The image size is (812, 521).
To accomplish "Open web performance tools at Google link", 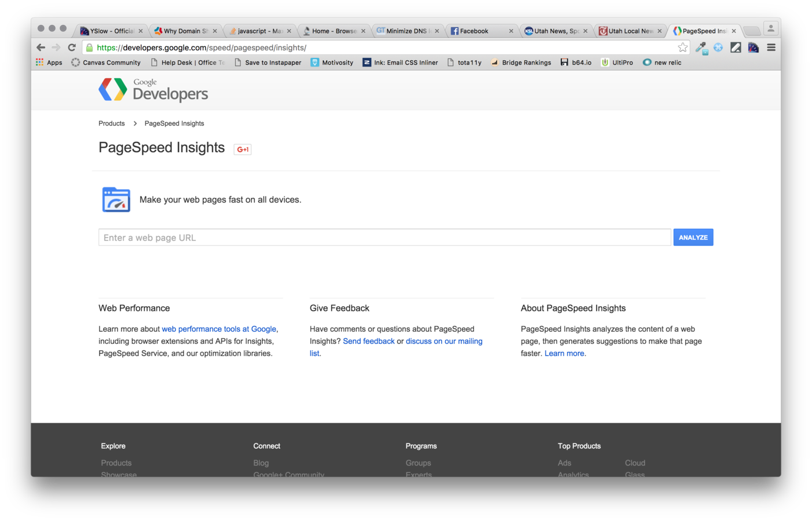I will (219, 329).
